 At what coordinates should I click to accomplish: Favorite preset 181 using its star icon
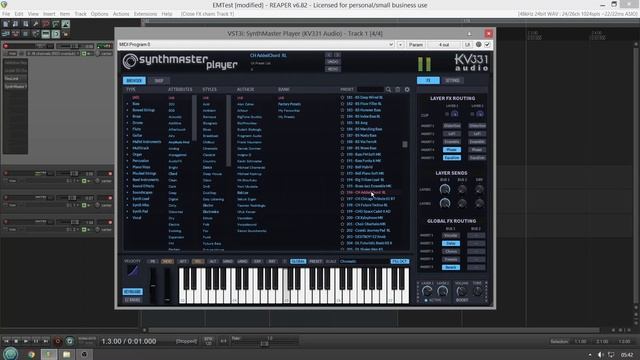click(342, 98)
